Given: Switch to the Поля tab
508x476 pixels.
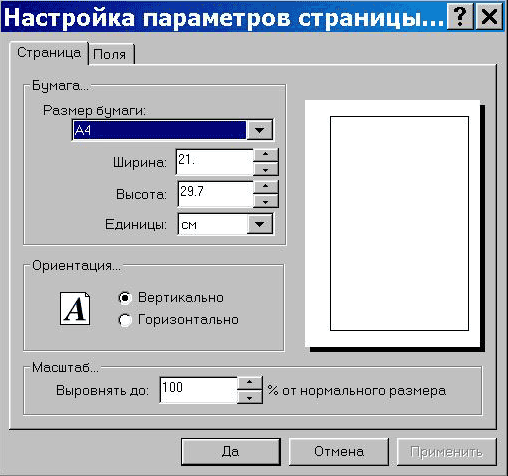Looking at the screenshot, I should [109, 54].
